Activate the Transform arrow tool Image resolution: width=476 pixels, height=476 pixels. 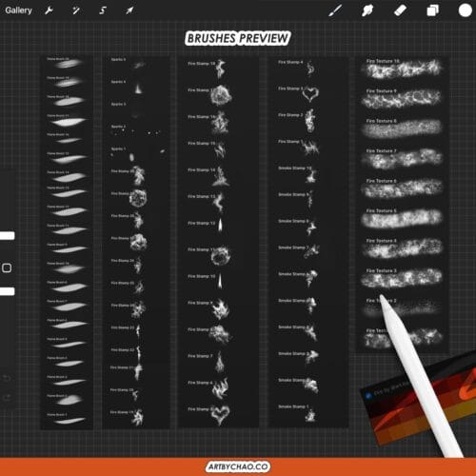(x=129, y=10)
